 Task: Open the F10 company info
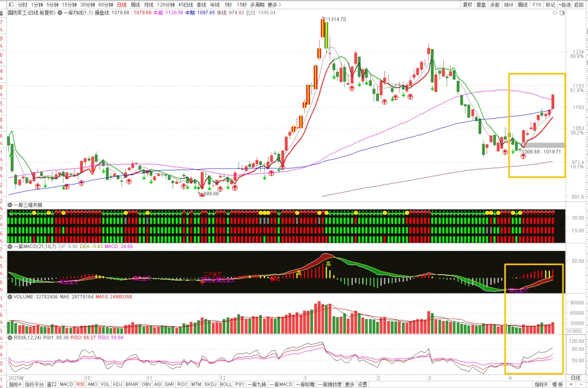(x=537, y=4)
